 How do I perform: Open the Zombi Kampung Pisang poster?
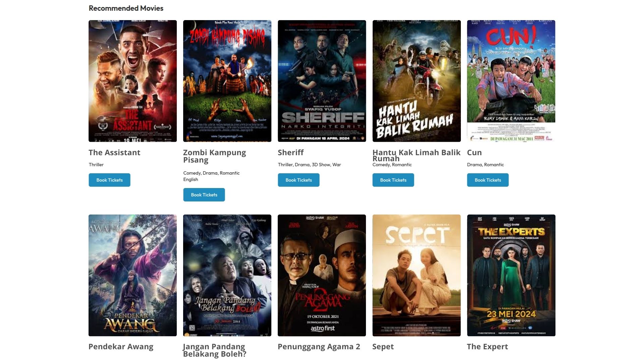click(x=227, y=81)
